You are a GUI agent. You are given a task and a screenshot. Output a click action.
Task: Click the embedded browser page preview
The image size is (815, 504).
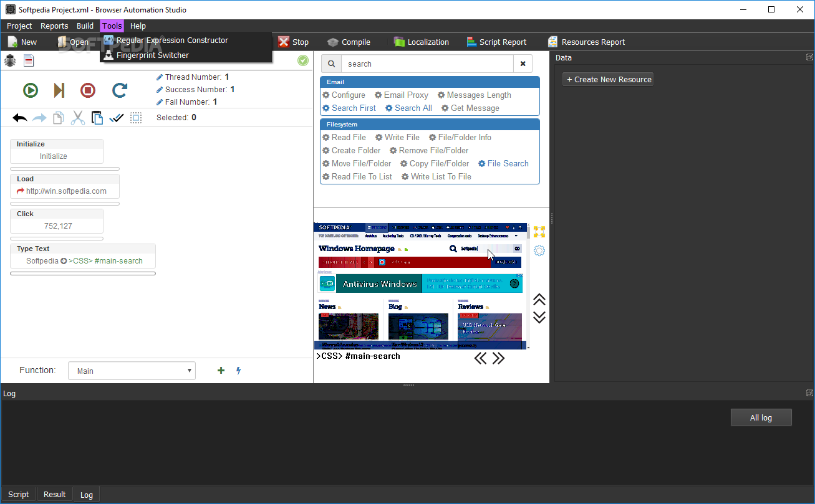click(x=421, y=286)
